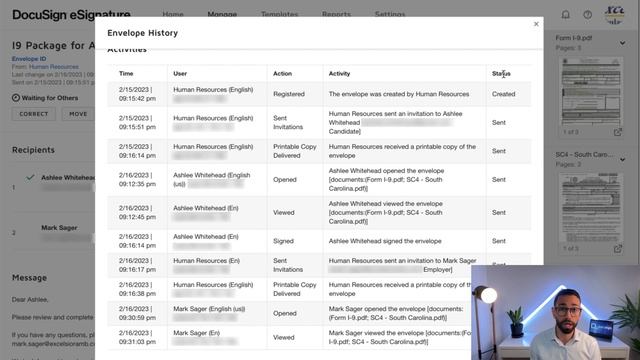Click the Waiting for Others clock icon
This screenshot has height=360, width=640.
(16, 98)
